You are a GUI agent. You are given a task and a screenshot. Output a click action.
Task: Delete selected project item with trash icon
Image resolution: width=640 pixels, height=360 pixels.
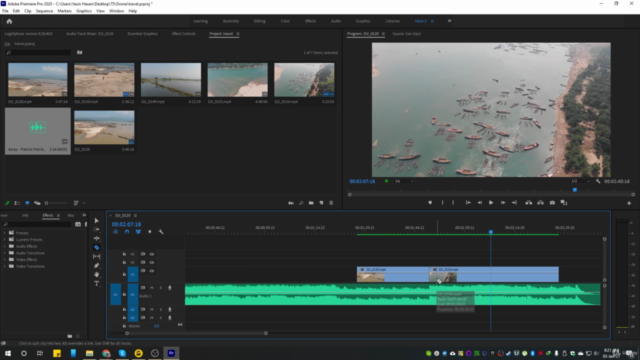(331, 203)
